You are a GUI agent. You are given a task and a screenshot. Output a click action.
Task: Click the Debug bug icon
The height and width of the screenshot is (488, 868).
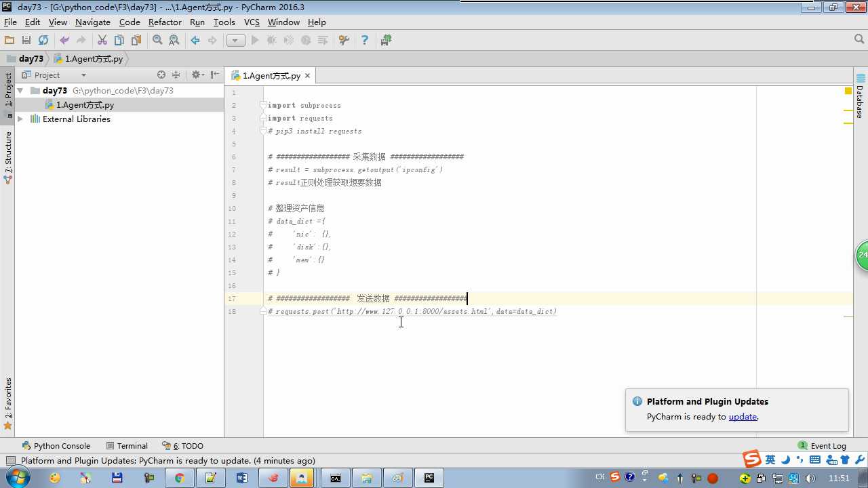(272, 41)
